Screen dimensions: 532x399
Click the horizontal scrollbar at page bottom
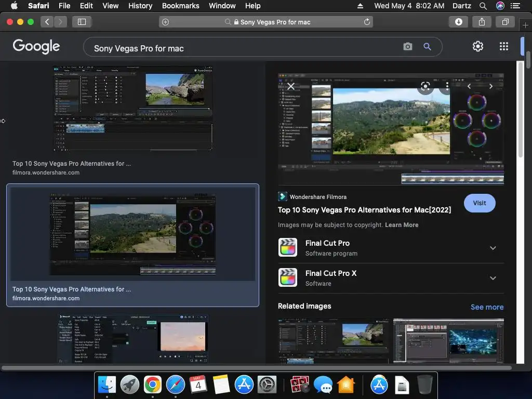(x=257, y=368)
